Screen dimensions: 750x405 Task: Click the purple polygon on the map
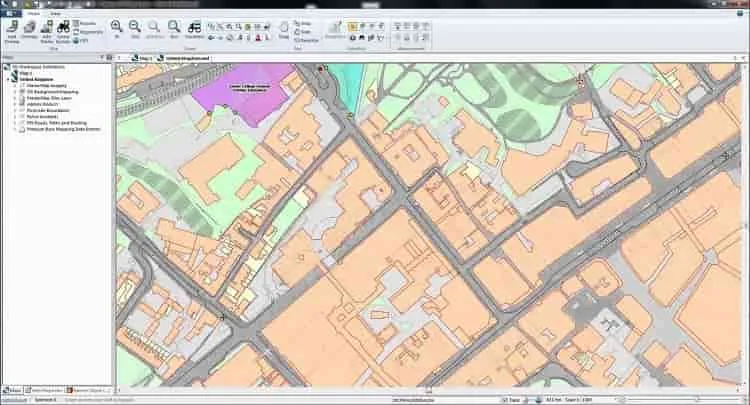click(247, 93)
